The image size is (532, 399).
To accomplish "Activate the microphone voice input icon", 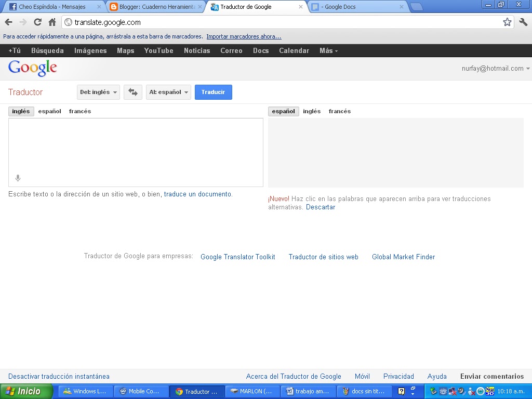I will click(18, 178).
